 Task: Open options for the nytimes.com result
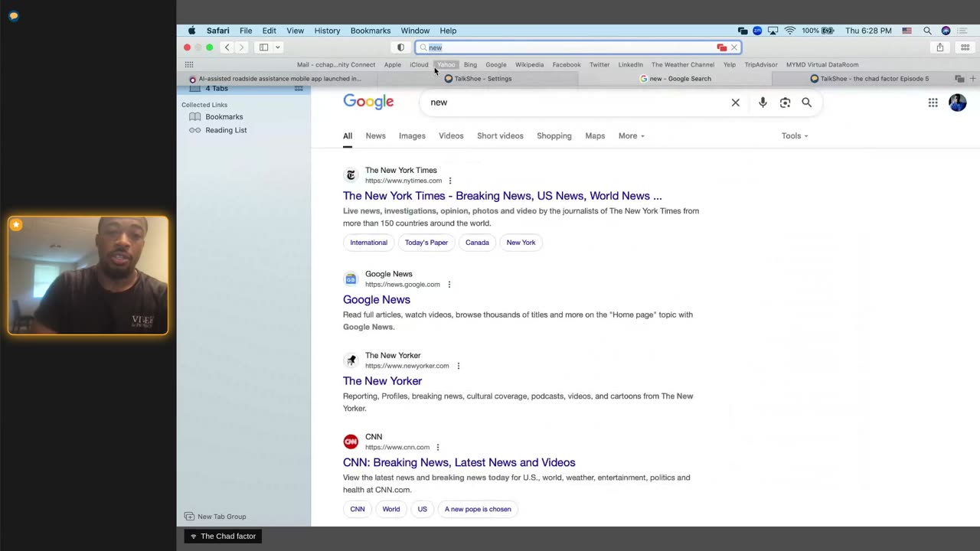[x=450, y=181]
